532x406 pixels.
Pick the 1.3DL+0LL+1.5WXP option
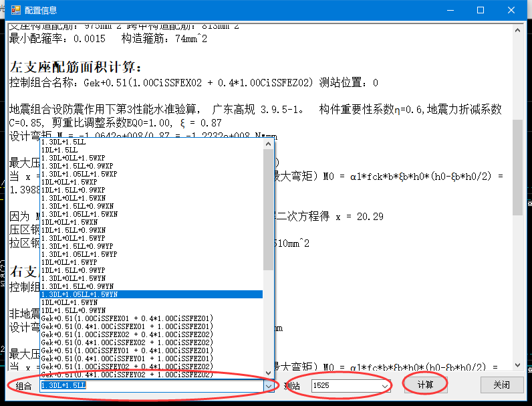(72, 159)
